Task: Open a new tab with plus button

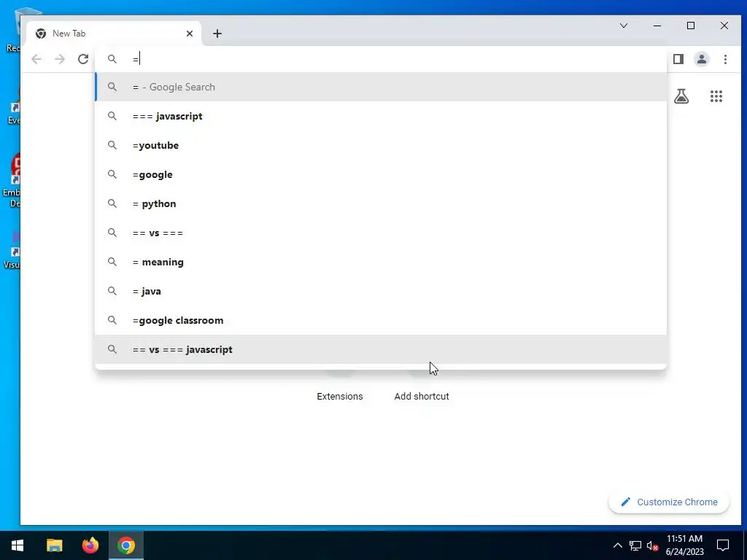Action: pyautogui.click(x=217, y=34)
